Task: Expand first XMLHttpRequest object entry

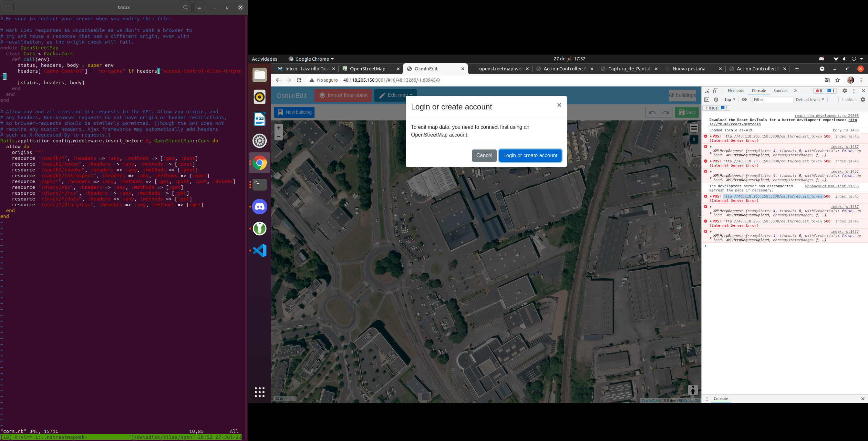Action: (x=711, y=153)
